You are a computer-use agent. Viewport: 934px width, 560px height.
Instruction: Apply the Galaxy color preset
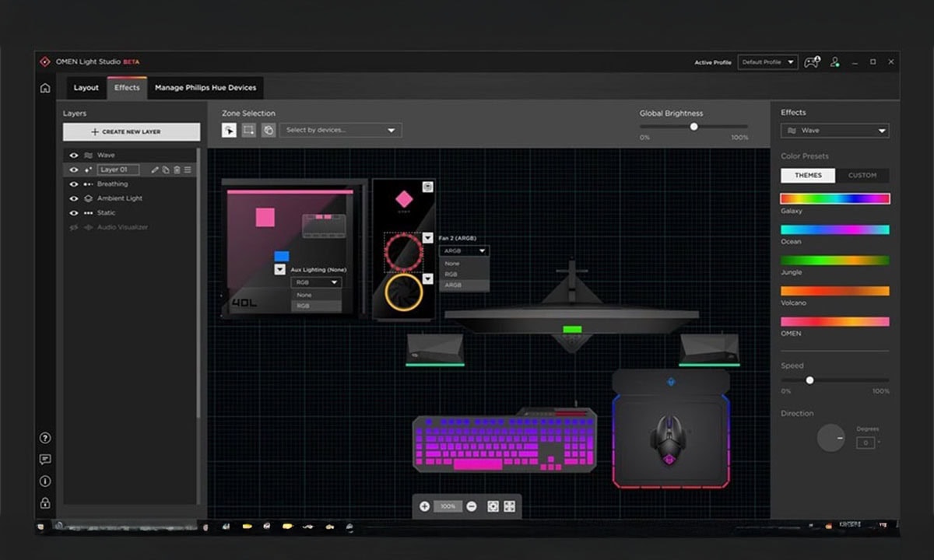tap(835, 199)
